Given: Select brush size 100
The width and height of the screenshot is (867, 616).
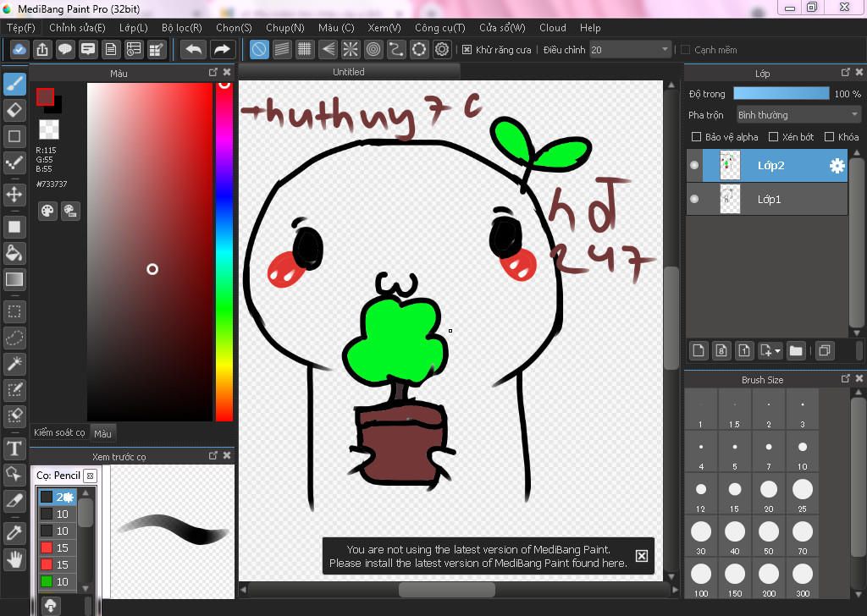Looking at the screenshot, I should pos(701,579).
